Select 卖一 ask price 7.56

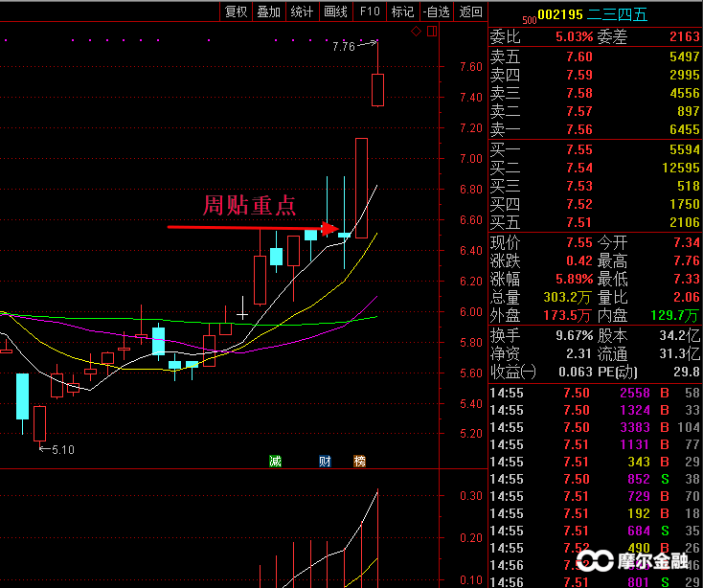click(x=579, y=129)
